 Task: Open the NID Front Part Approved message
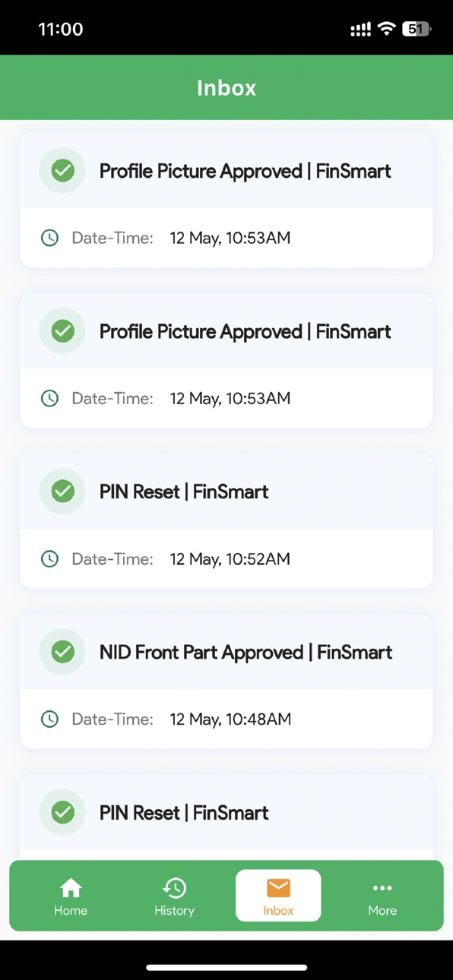click(226, 681)
